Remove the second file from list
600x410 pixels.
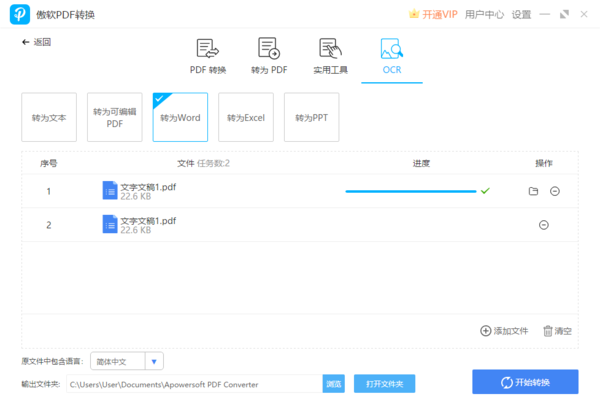pyautogui.click(x=543, y=225)
